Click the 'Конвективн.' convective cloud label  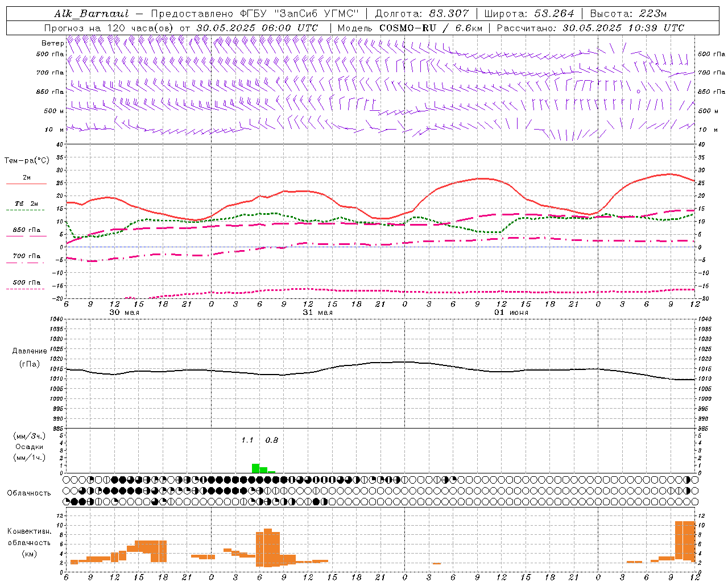[x=29, y=531]
